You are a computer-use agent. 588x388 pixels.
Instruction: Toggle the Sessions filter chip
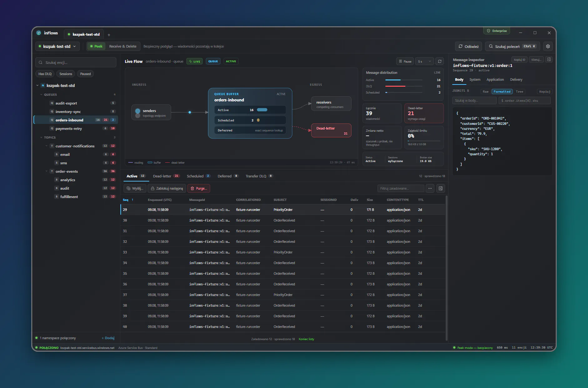[x=66, y=74]
